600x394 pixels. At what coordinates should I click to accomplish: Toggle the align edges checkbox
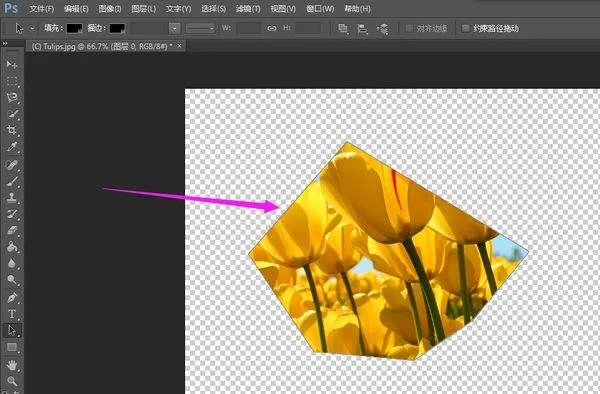(x=409, y=28)
